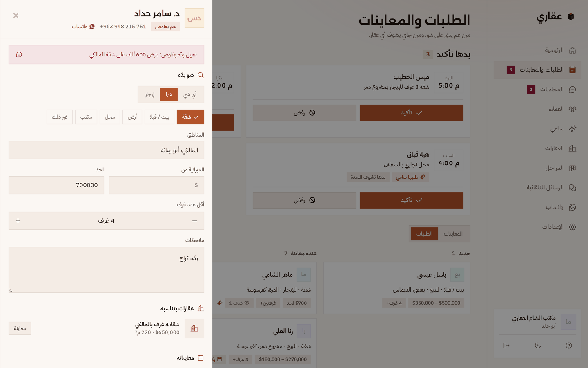Screen dimensions: 588x368
Task: Click the chat icon in negotiation alert
Action: point(19,55)
